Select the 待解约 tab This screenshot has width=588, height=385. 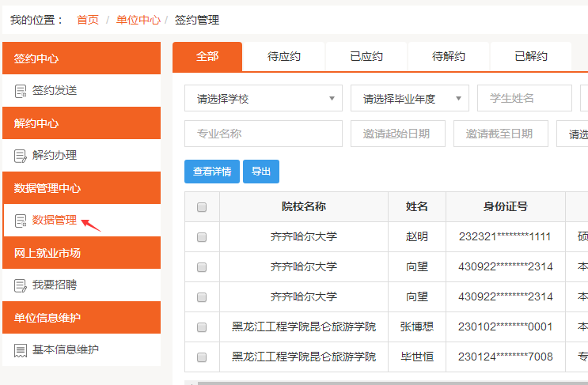pos(449,57)
